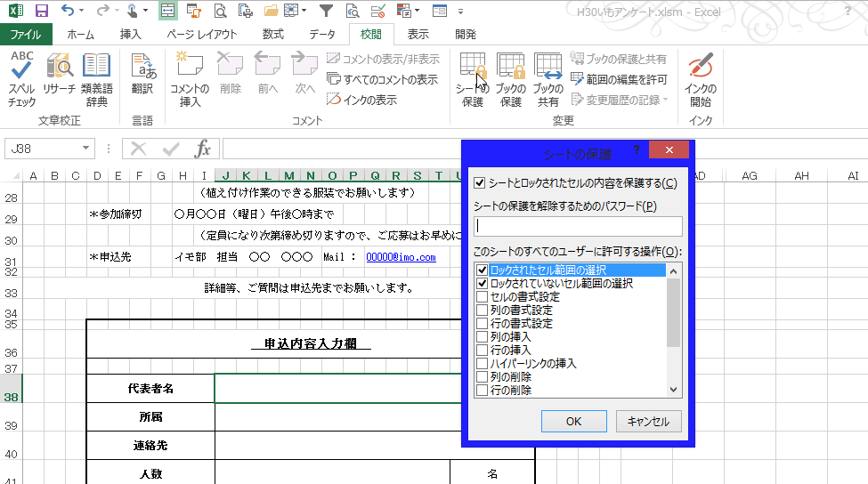Screen dimensions: 868x484
Task: Click the password input field
Action: [579, 226]
